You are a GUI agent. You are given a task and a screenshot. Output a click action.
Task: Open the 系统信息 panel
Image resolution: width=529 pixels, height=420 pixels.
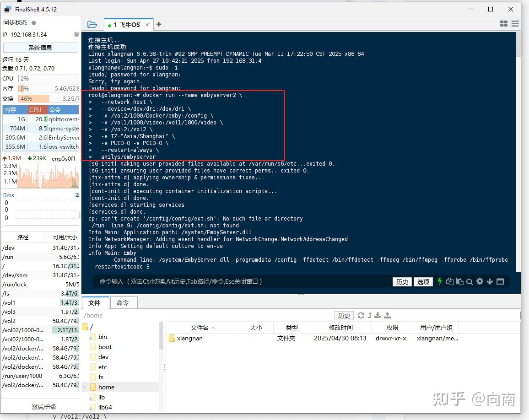pos(40,47)
